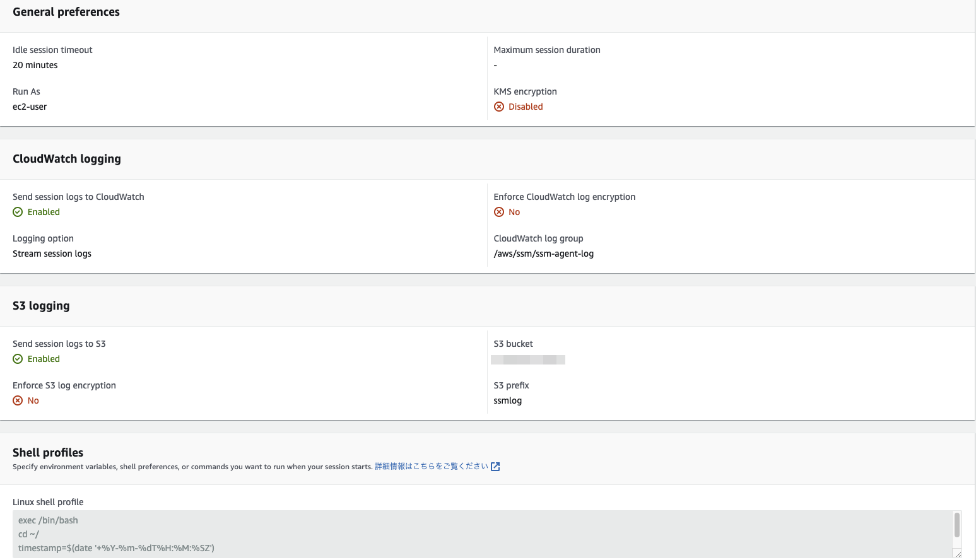The width and height of the screenshot is (976, 560).
Task: Click the green Enabled icon for CloudWatch session logs
Action: point(18,212)
